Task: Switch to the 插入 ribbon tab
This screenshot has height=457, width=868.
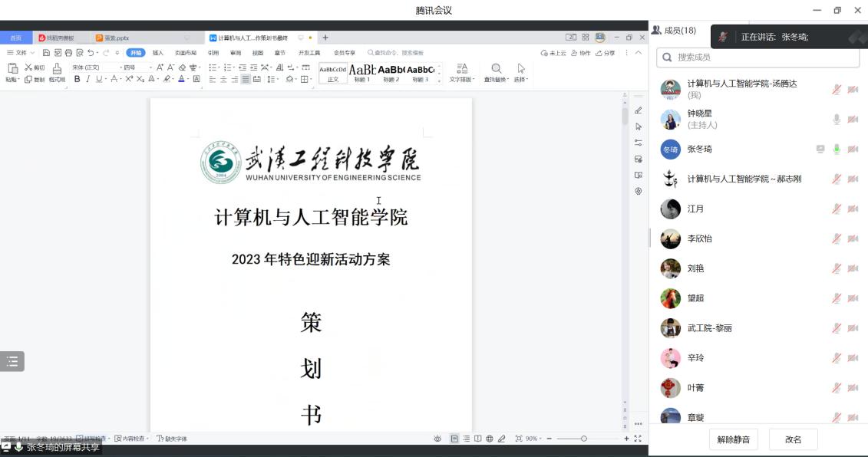Action: pyautogui.click(x=157, y=53)
